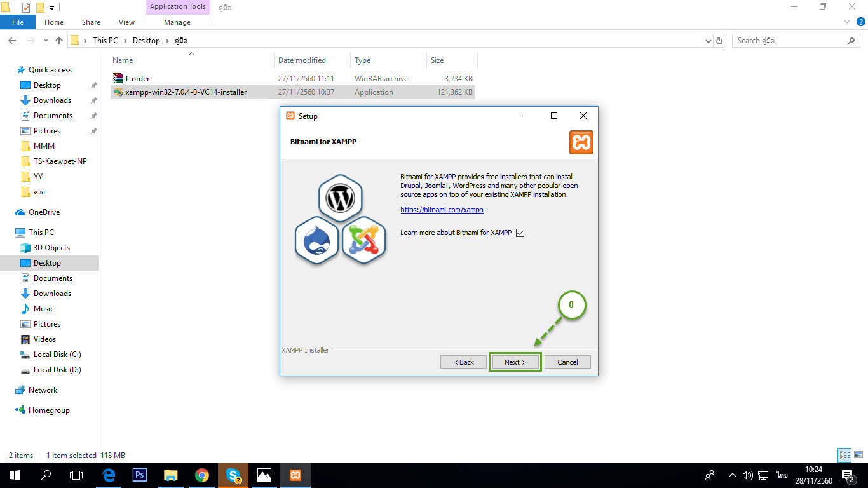Open the YY folder in the sidebar
The width and height of the screenshot is (868, 488).
(38, 177)
